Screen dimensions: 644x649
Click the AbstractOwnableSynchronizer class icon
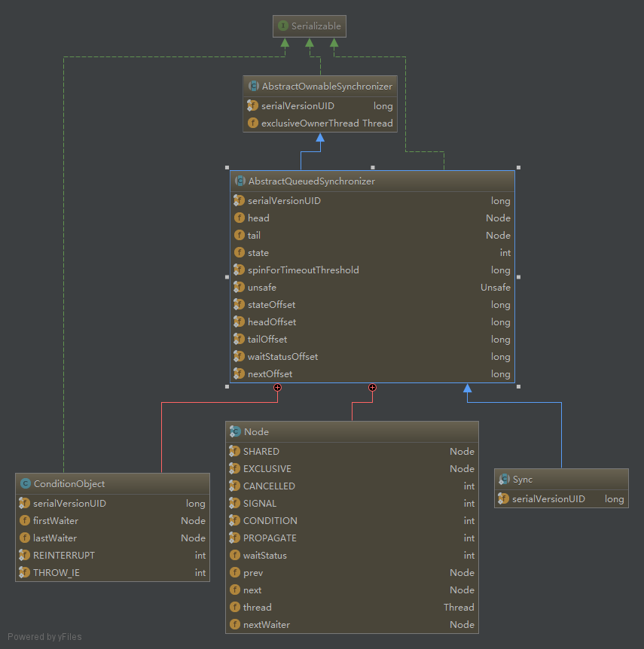coord(254,87)
